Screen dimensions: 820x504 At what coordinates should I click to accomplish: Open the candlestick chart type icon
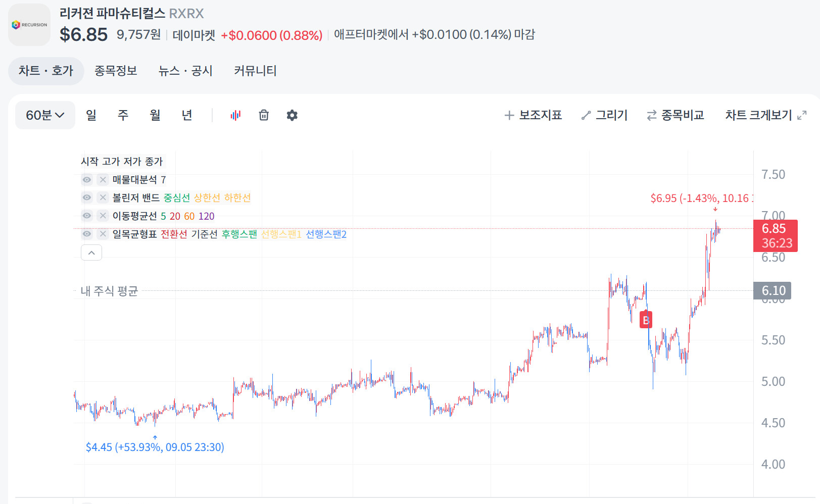[x=235, y=115]
